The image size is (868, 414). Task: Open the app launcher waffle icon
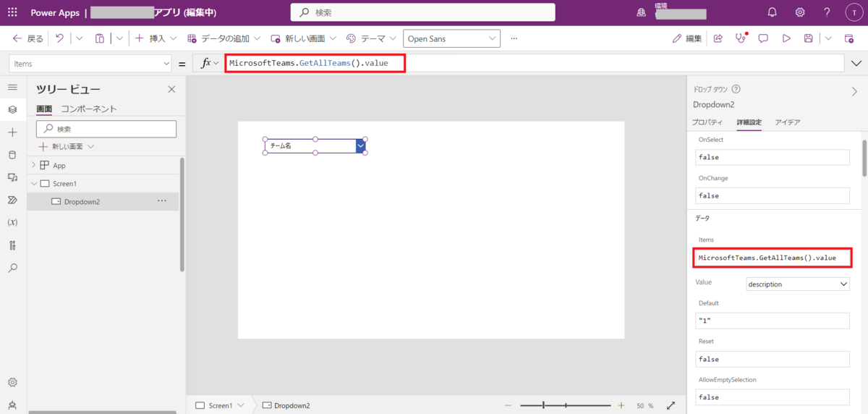pos(12,12)
